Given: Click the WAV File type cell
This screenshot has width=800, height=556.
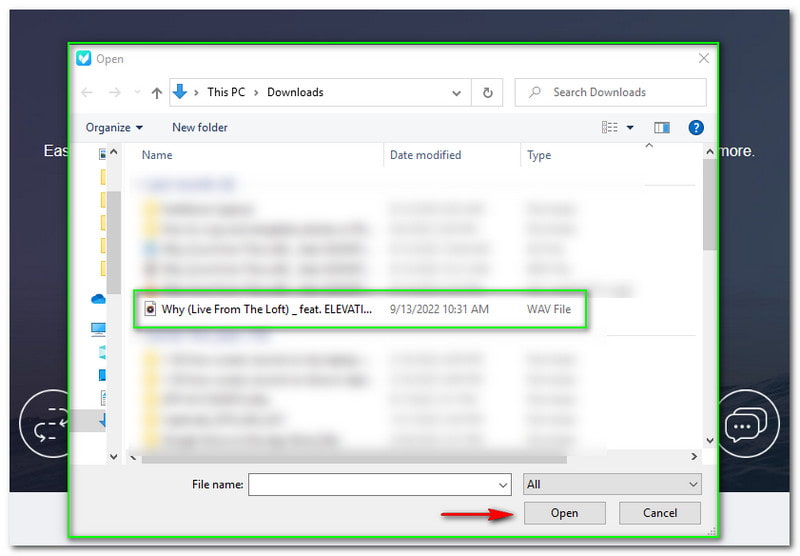Looking at the screenshot, I should click(x=549, y=309).
